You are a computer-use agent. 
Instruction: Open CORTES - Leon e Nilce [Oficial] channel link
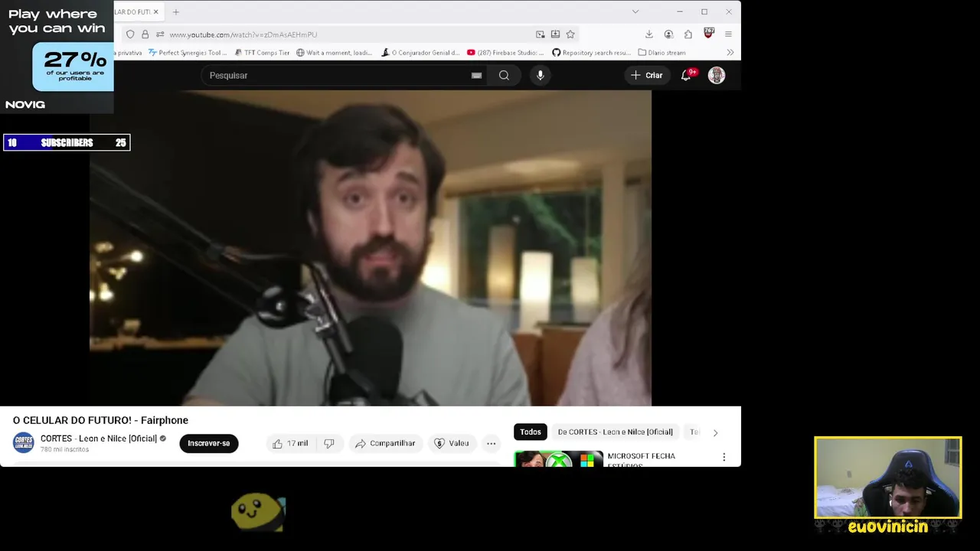[x=99, y=439]
